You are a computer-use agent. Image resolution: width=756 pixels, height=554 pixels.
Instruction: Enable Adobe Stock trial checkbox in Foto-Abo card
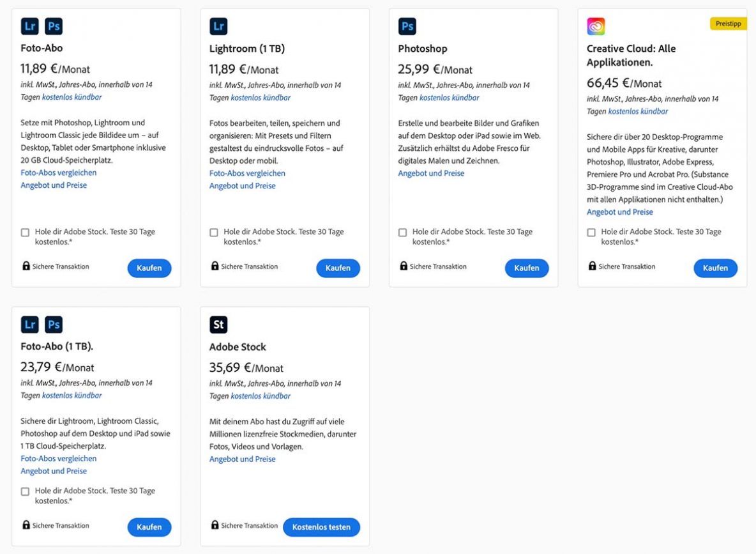coord(25,233)
